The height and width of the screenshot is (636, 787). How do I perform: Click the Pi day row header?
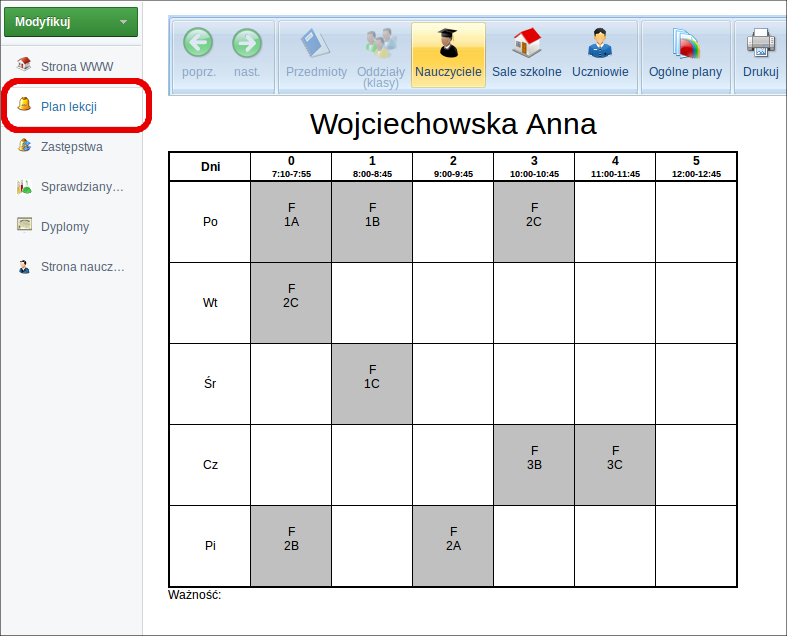210,546
